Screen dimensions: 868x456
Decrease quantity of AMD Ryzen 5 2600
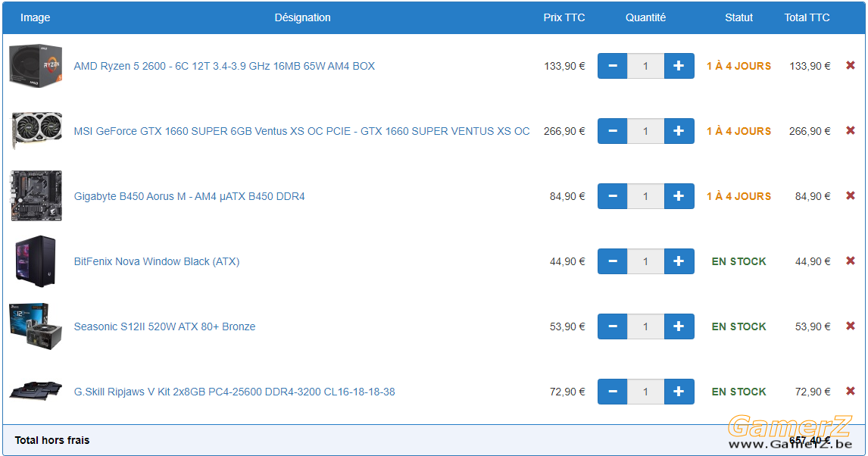click(612, 66)
